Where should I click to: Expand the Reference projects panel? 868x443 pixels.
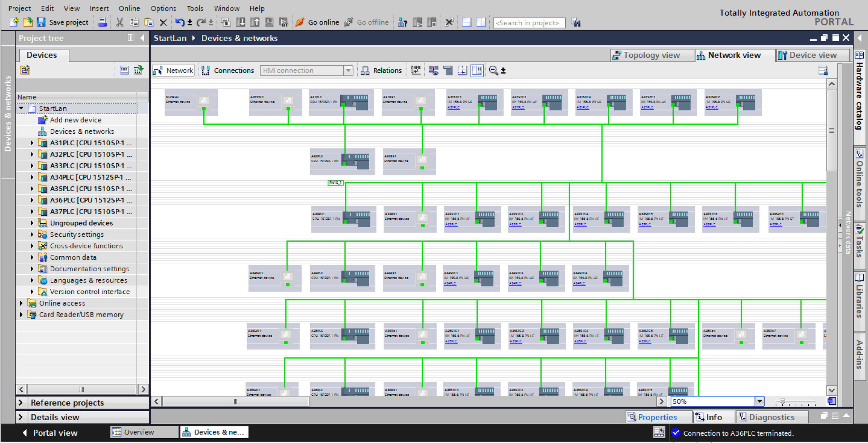click(x=21, y=403)
